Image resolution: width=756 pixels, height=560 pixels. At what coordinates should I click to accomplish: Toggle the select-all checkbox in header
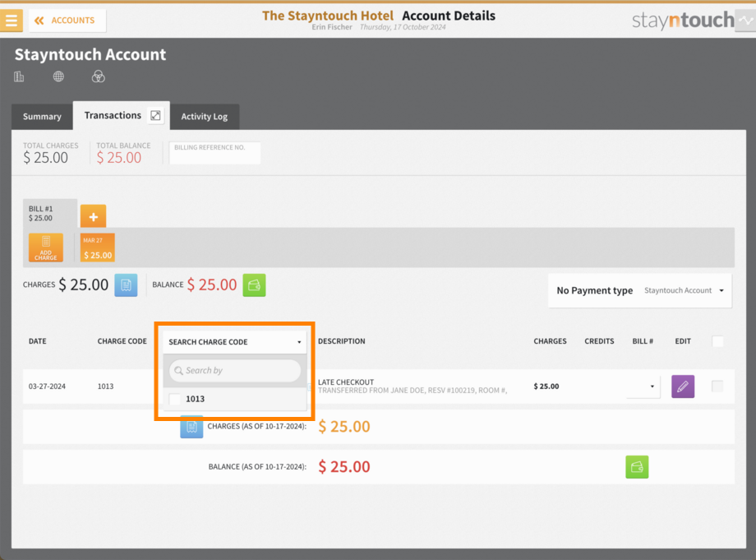[717, 341]
